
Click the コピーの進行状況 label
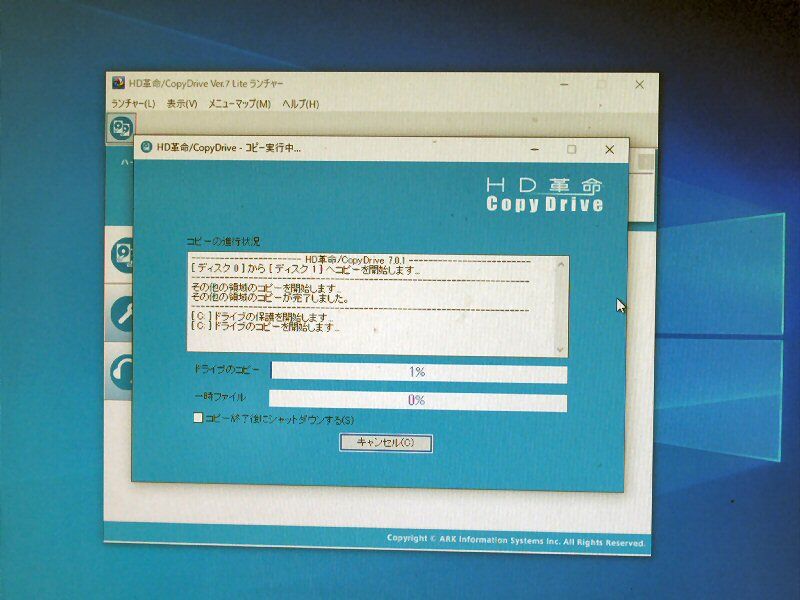coord(223,241)
